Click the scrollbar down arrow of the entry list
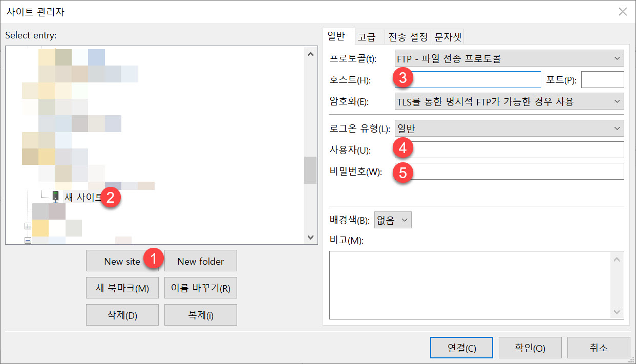 click(x=310, y=238)
